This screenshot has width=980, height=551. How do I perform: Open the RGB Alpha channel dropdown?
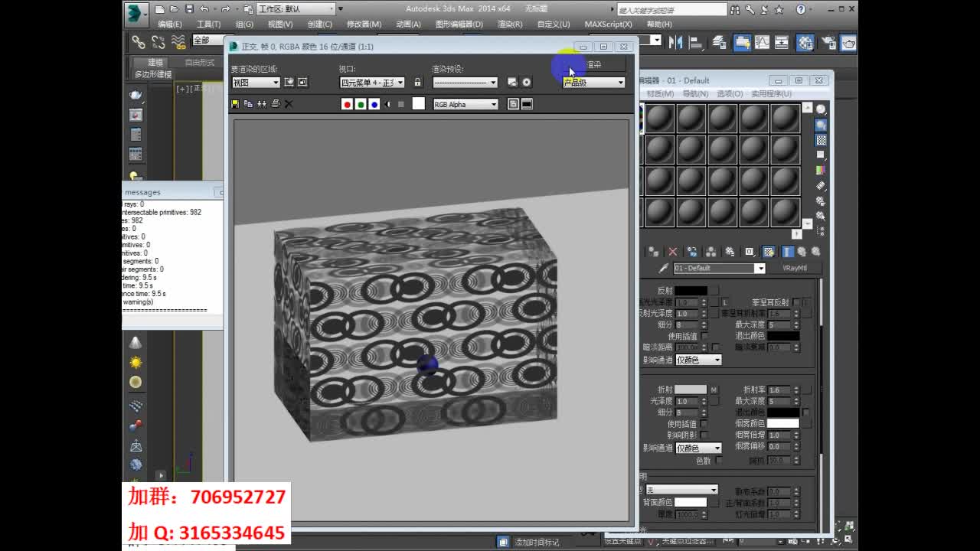[x=464, y=104]
